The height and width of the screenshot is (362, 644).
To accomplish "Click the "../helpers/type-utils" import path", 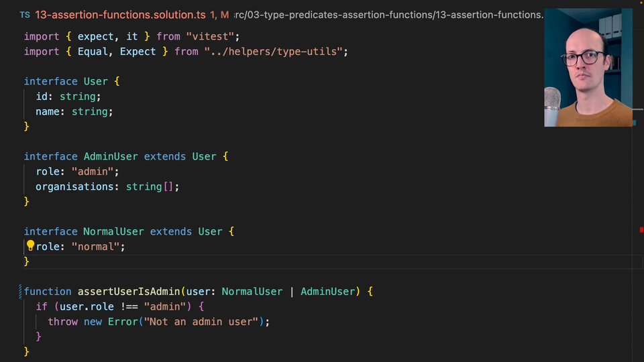I will [x=276, y=52].
